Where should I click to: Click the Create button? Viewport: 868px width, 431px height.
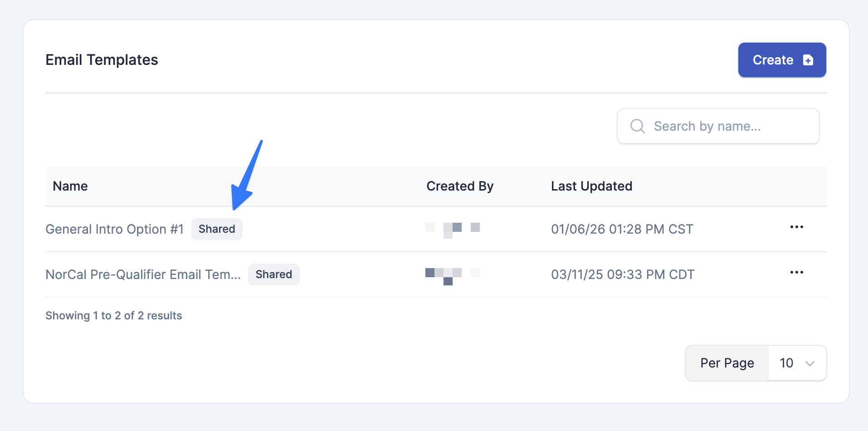point(782,59)
